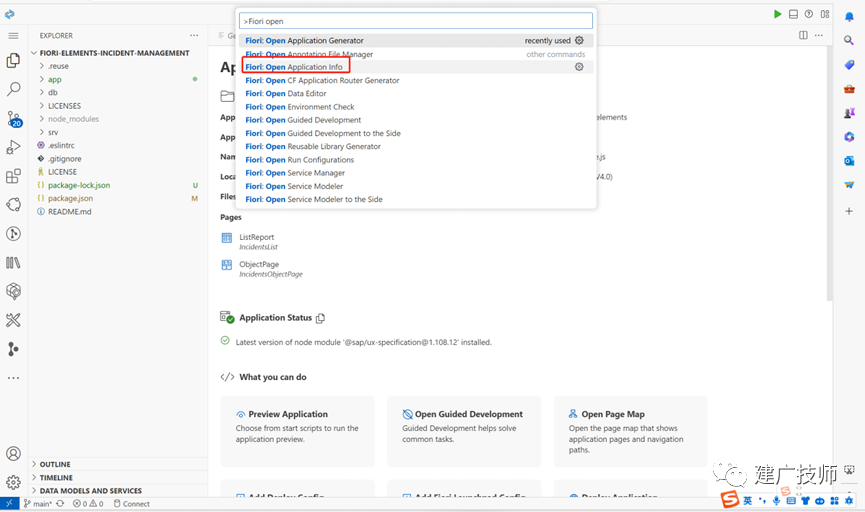Select Fiori: Open Service Manager command
Screen dimensions: 865x512
(416, 173)
